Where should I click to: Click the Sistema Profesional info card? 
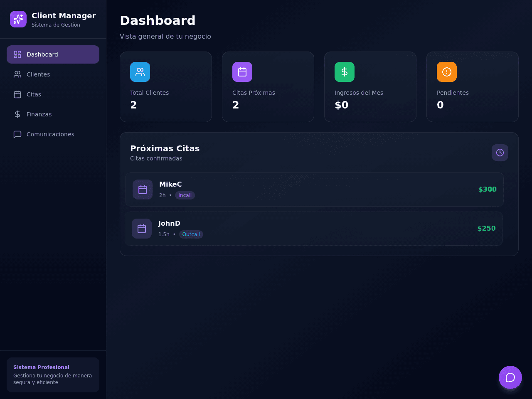53,375
